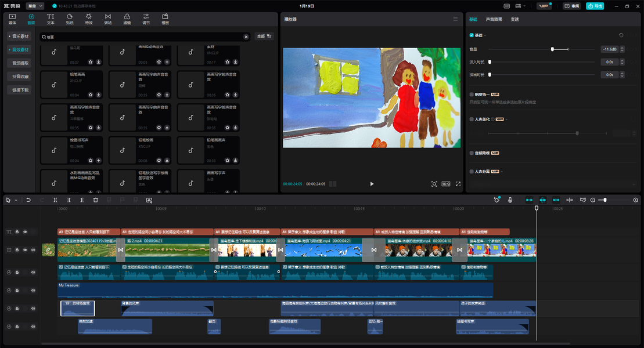This screenshot has width=644, height=348.
Task: Open the 特效 (Effects) panel icon
Action: tap(89, 19)
